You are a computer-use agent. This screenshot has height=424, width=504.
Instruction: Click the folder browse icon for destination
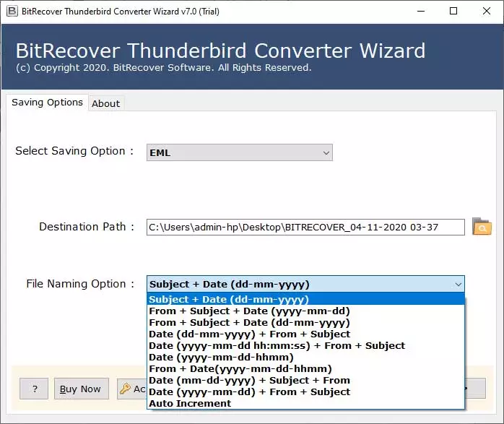point(482,227)
